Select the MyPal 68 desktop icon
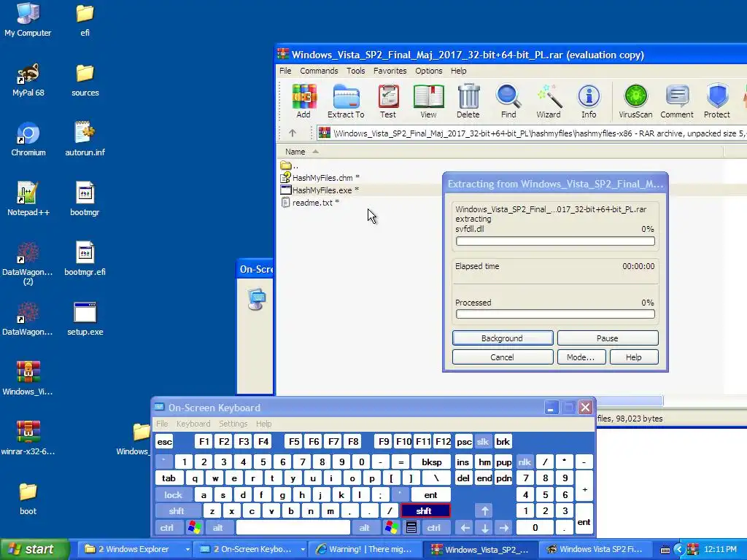This screenshot has height=560, width=747. pyautogui.click(x=28, y=80)
